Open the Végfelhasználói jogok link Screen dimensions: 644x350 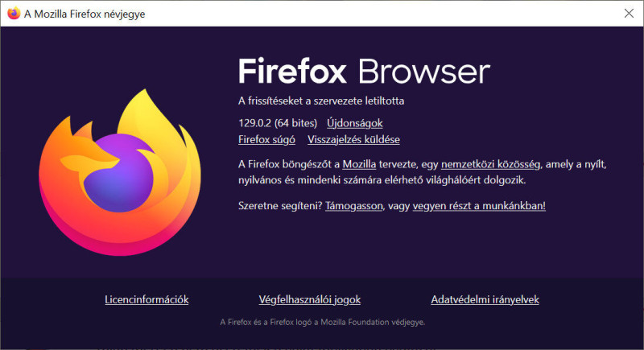click(310, 299)
